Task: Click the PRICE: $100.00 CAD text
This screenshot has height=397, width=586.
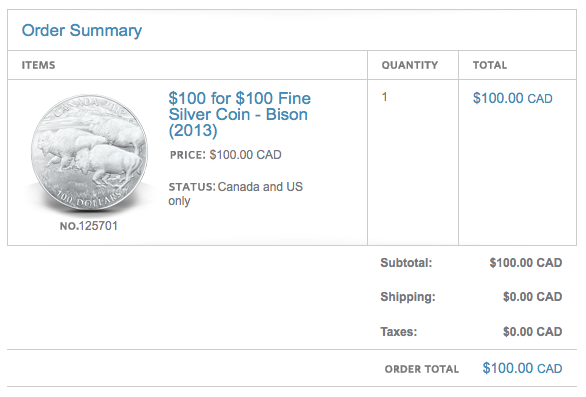Action: click(225, 155)
